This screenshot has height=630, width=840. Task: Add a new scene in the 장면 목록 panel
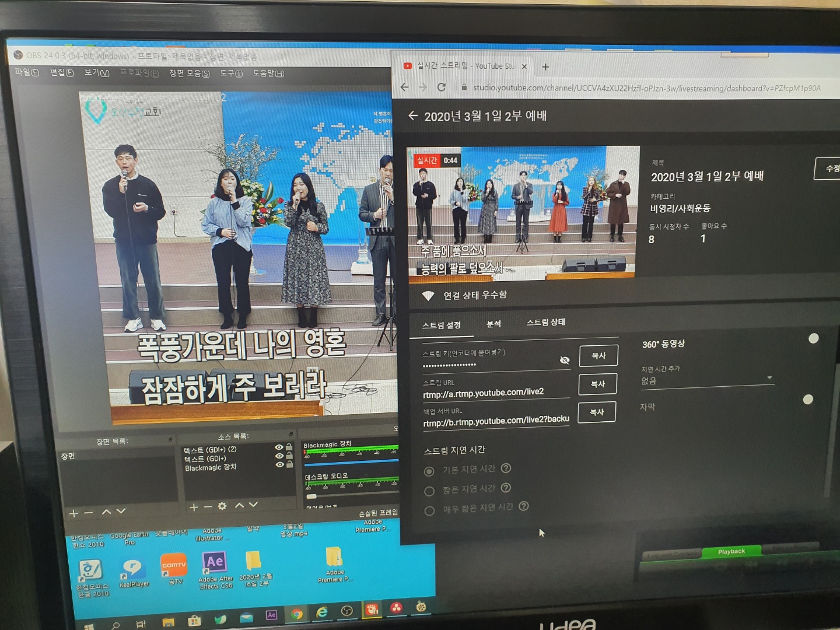click(73, 513)
